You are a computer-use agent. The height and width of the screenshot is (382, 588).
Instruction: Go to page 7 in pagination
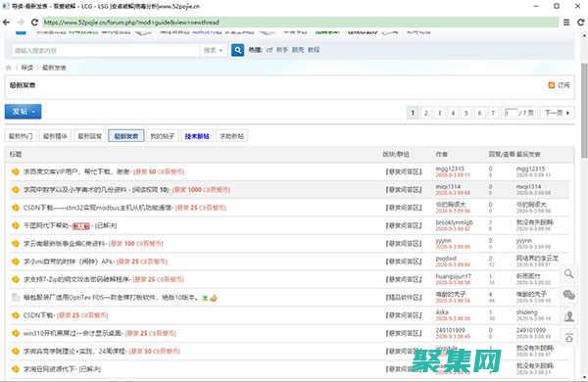493,113
